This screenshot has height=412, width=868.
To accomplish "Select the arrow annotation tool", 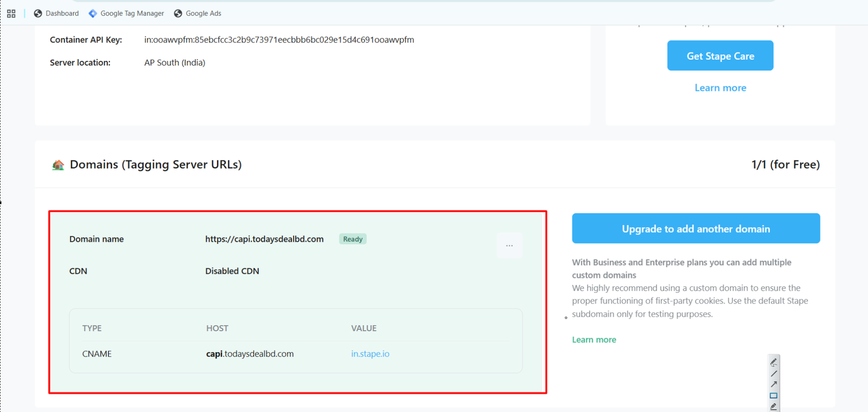I will (x=774, y=384).
